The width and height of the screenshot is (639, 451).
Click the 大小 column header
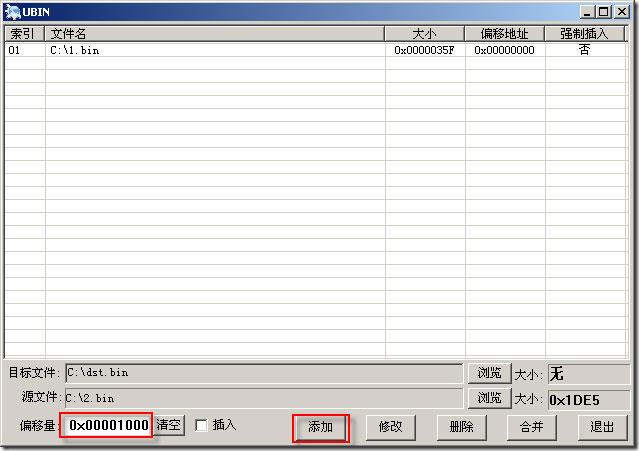[x=424, y=34]
